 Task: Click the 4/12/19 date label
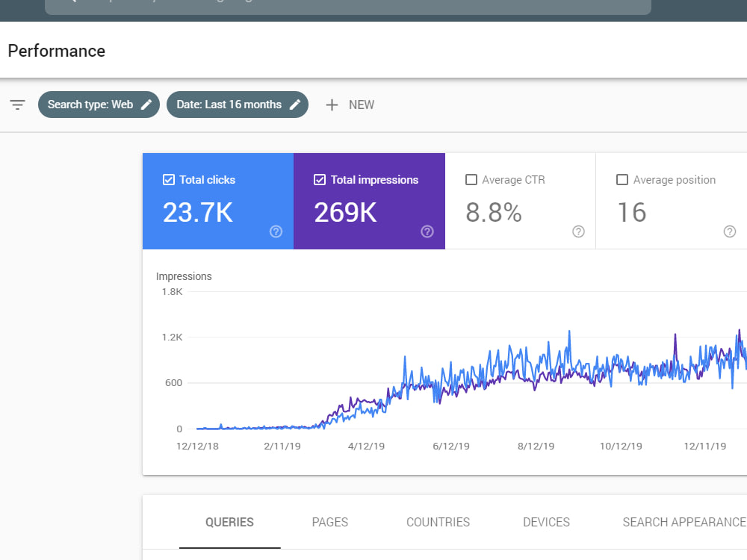tap(366, 447)
